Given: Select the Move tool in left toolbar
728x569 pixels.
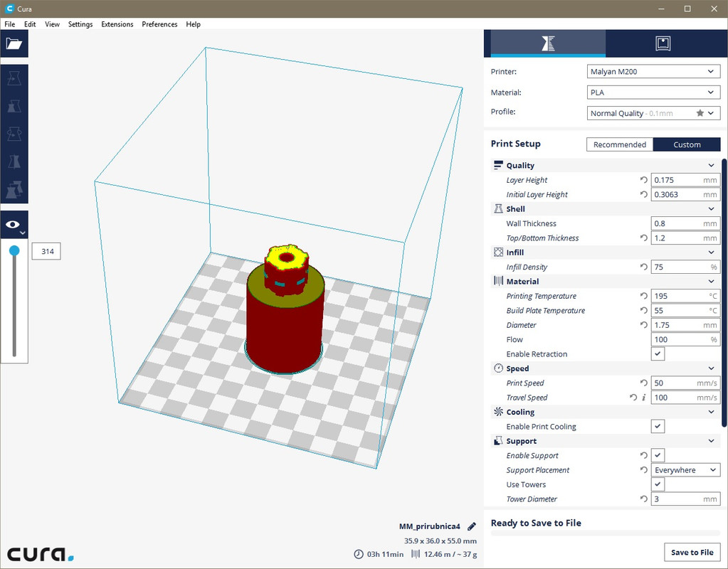Looking at the screenshot, I should point(14,78).
